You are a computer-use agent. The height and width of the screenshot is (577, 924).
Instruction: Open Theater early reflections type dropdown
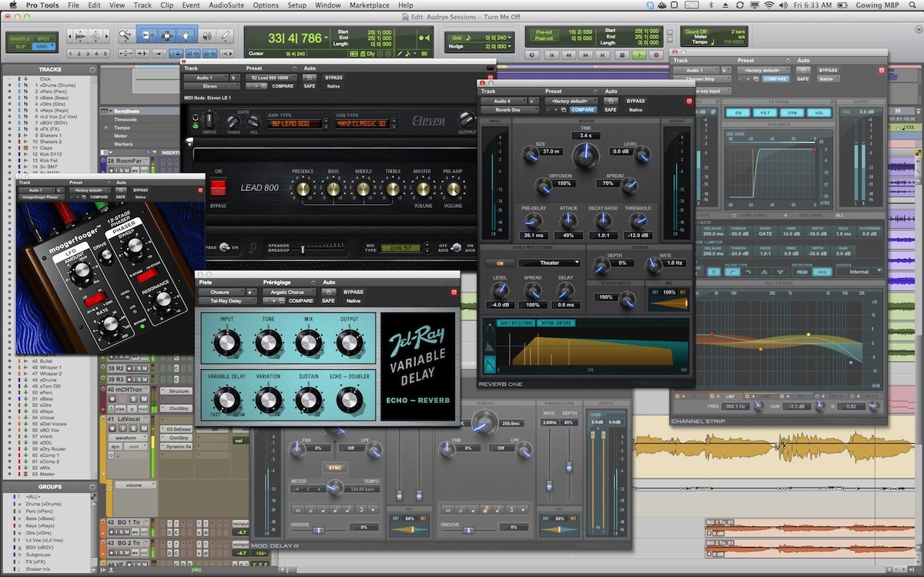coord(549,263)
